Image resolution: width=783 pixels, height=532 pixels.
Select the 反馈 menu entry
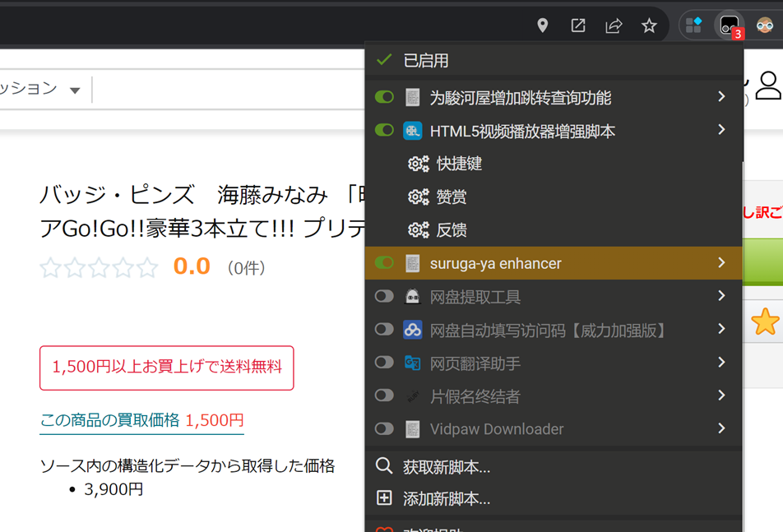coord(452,230)
